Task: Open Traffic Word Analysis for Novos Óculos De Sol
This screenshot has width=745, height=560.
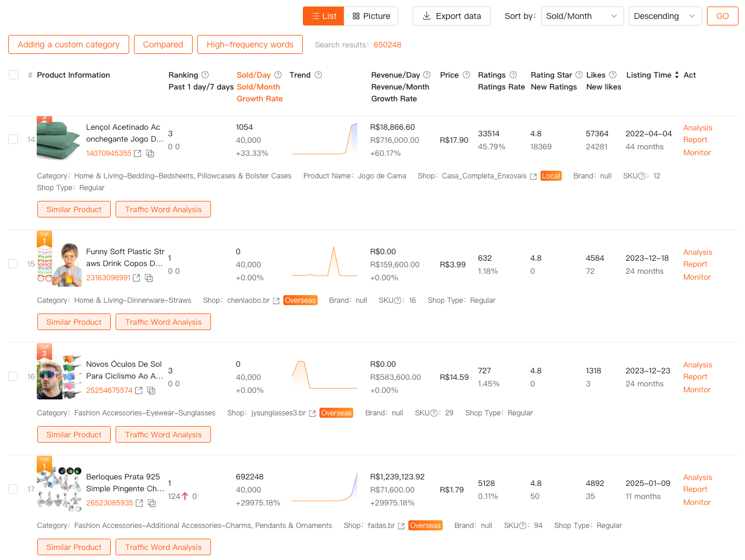Action: [x=163, y=434]
